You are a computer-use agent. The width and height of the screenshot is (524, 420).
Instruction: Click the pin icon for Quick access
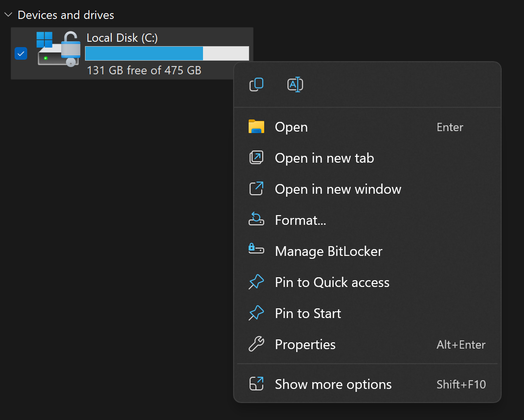pos(256,282)
